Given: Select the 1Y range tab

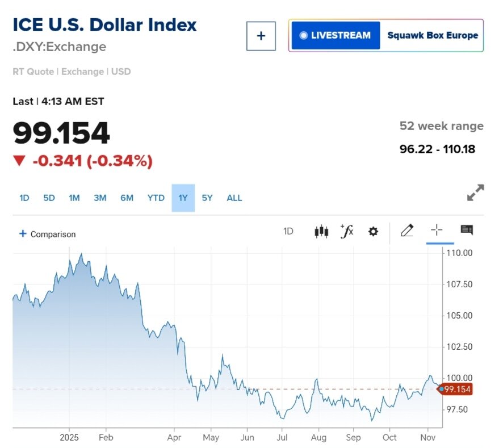Looking at the screenshot, I should pyautogui.click(x=183, y=198).
